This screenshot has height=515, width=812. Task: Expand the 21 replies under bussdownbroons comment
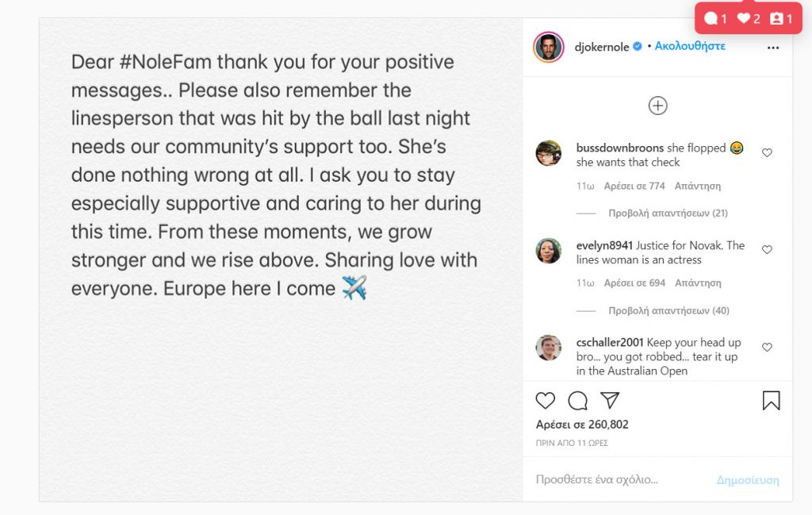pos(668,213)
